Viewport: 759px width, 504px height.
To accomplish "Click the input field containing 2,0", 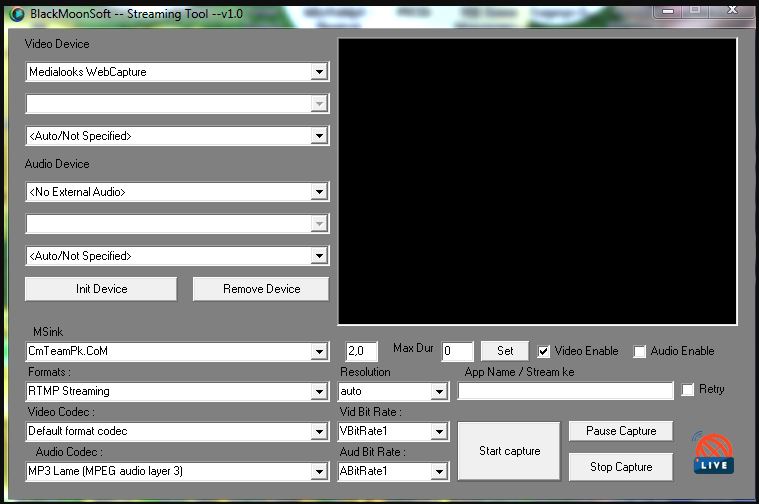I will tap(362, 351).
